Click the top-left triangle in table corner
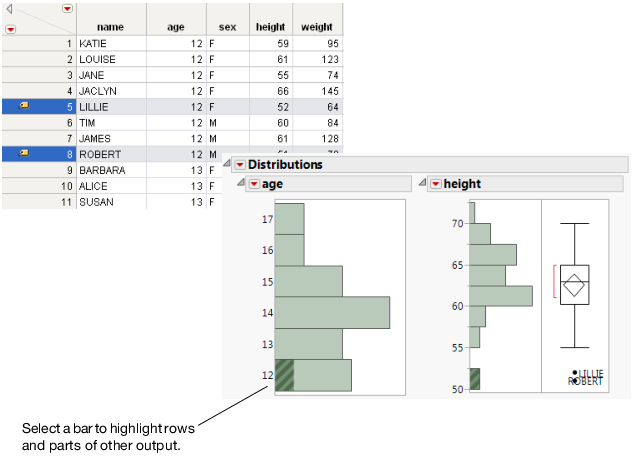This screenshot has width=634, height=462. tap(9, 9)
